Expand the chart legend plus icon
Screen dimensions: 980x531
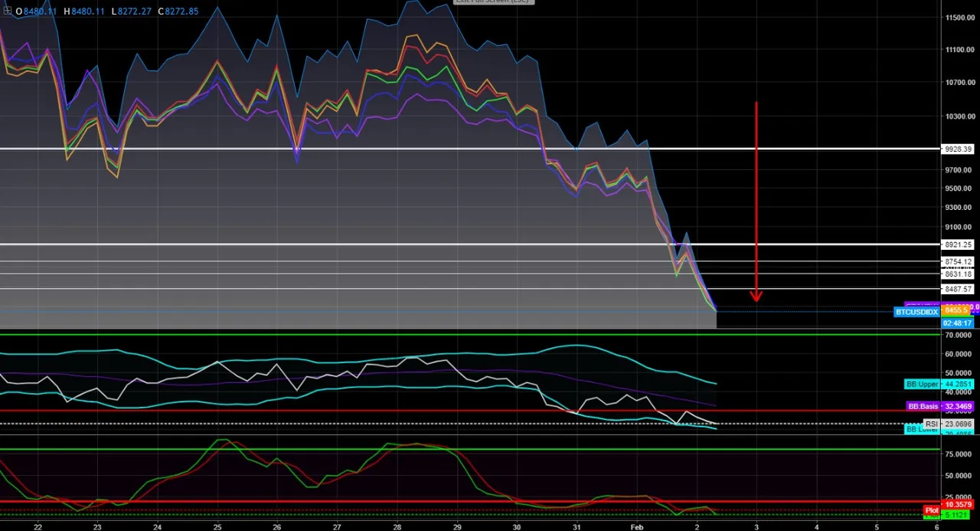click(8, 11)
